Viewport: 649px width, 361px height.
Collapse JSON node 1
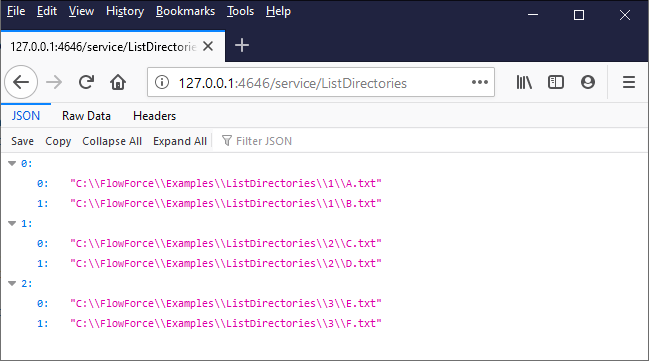(x=12, y=224)
